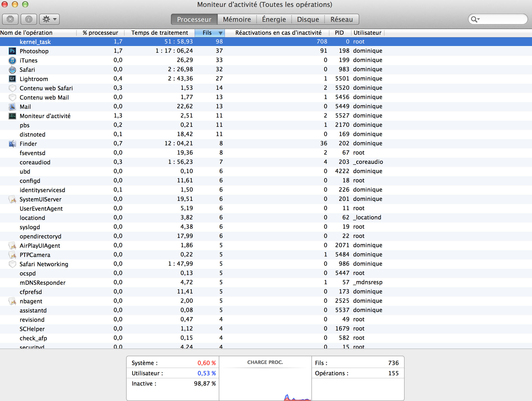Select the ubd process row
This screenshot has height=401, width=532.
pyautogui.click(x=266, y=171)
